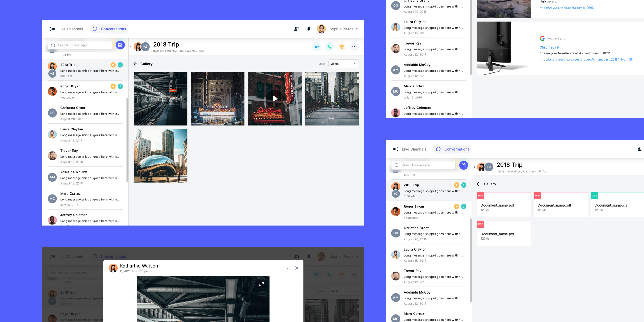Image resolution: width=644 pixels, height=322 pixels.
Task: Go back from Gallery in bottom-right window
Action: point(479,184)
